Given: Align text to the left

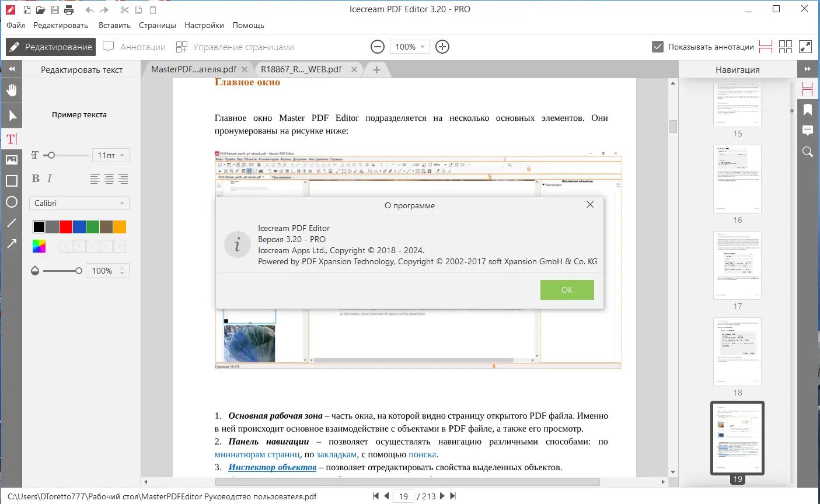Looking at the screenshot, I should [x=95, y=179].
